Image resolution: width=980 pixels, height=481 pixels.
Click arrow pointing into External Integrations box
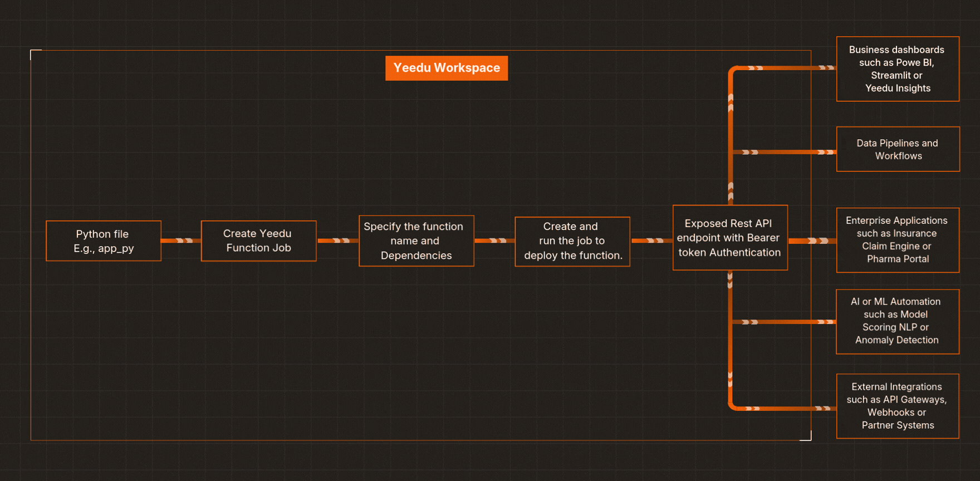click(824, 409)
